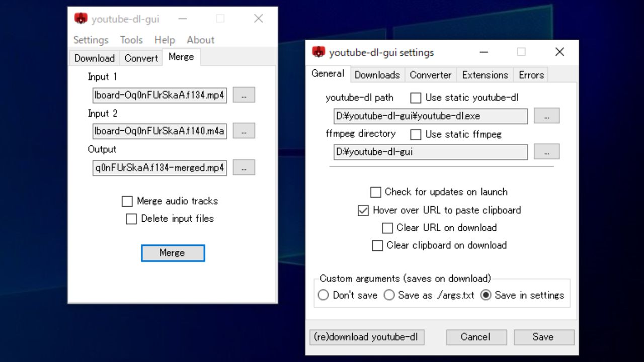Open the Help menu
The height and width of the screenshot is (362, 644).
point(165,40)
